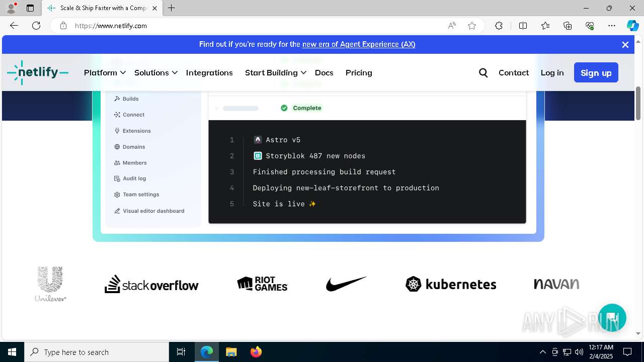Click the Storyblok logo icon in log
Viewport: 644px width, 362px height.
[x=258, y=156]
